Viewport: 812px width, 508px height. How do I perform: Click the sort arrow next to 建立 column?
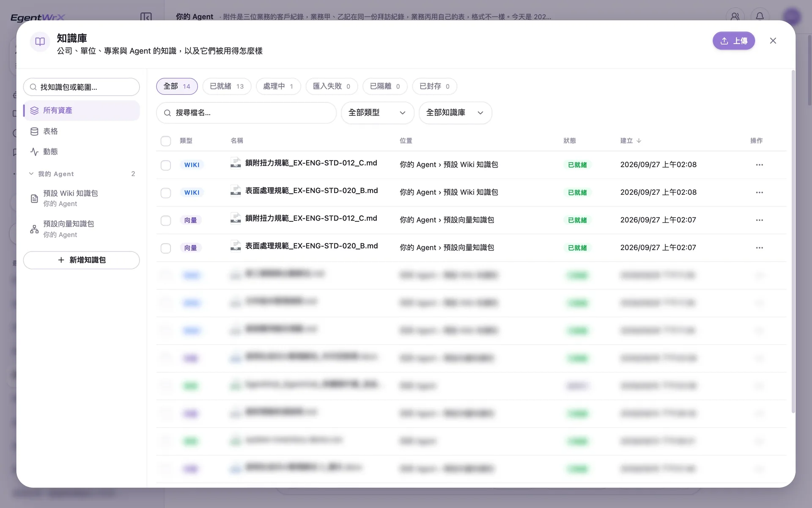(639, 141)
